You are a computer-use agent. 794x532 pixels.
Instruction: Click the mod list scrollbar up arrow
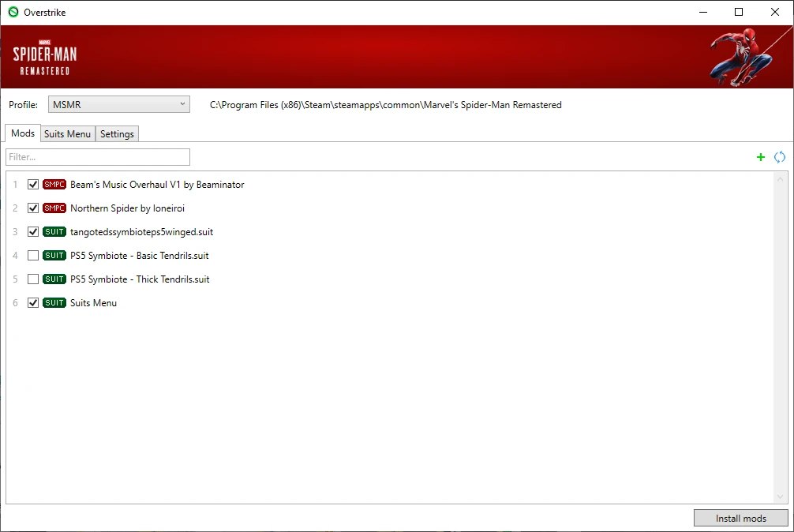pyautogui.click(x=780, y=178)
